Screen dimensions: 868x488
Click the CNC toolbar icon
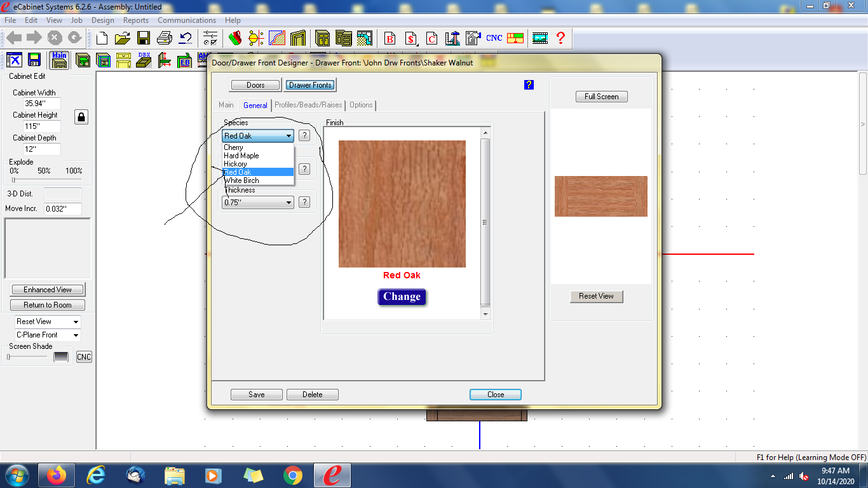494,38
